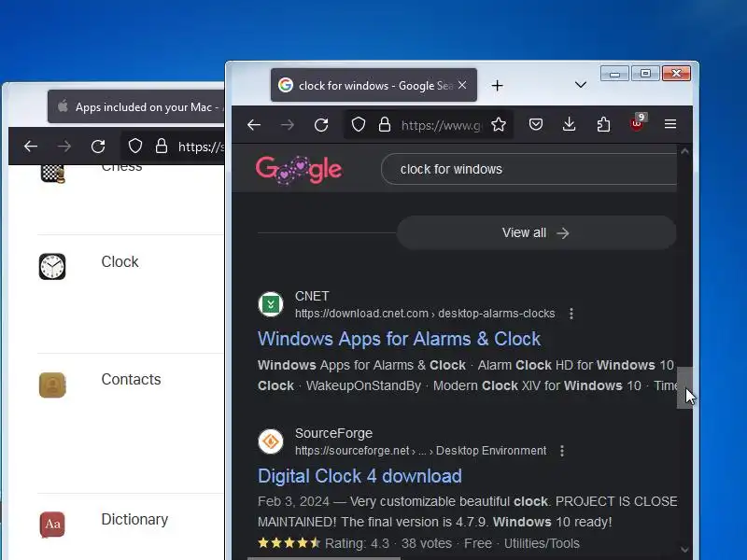The height and width of the screenshot is (560, 747).
Task: Click the Chess app icon
Action: [x=52, y=173]
